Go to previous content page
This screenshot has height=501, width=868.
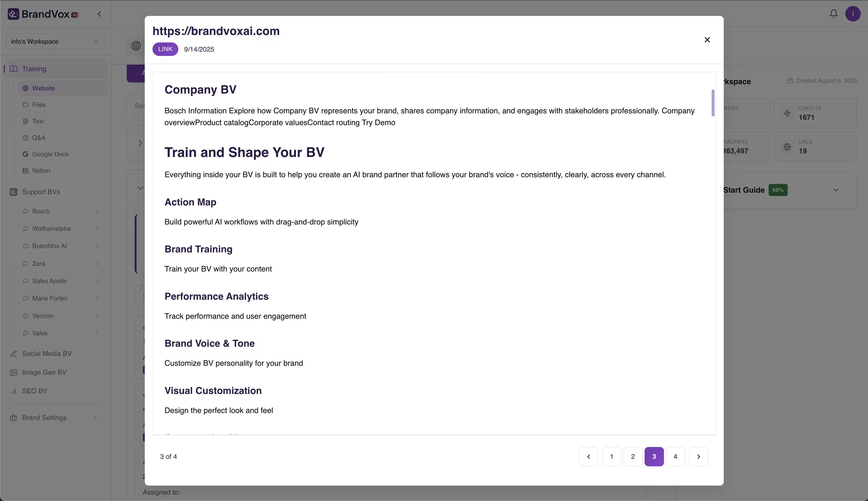coord(588,457)
